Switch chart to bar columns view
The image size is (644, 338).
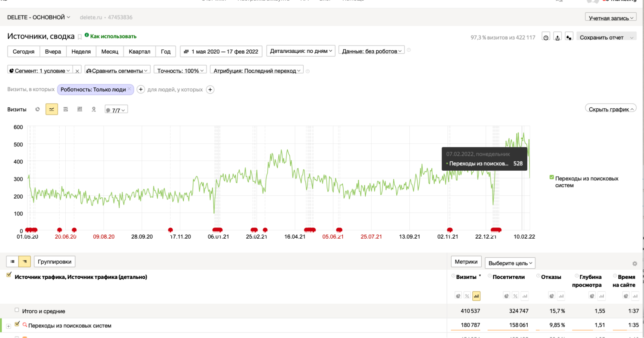[x=80, y=109]
